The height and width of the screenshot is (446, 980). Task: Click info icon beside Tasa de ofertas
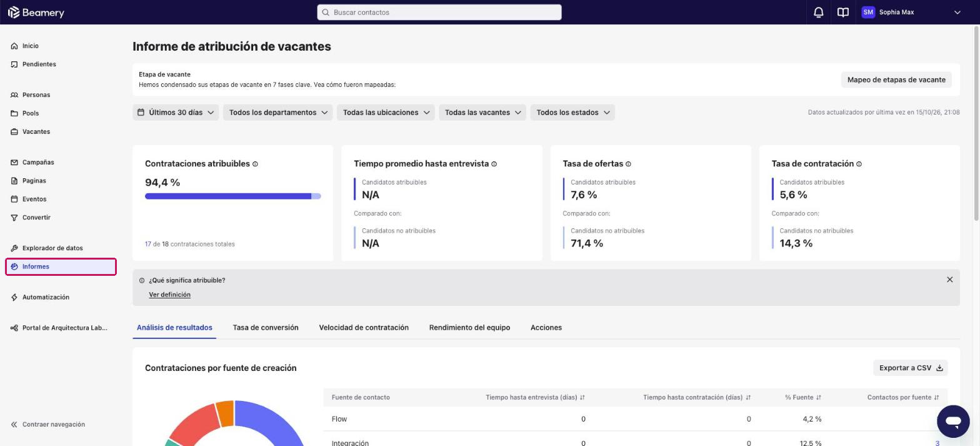pyautogui.click(x=628, y=164)
